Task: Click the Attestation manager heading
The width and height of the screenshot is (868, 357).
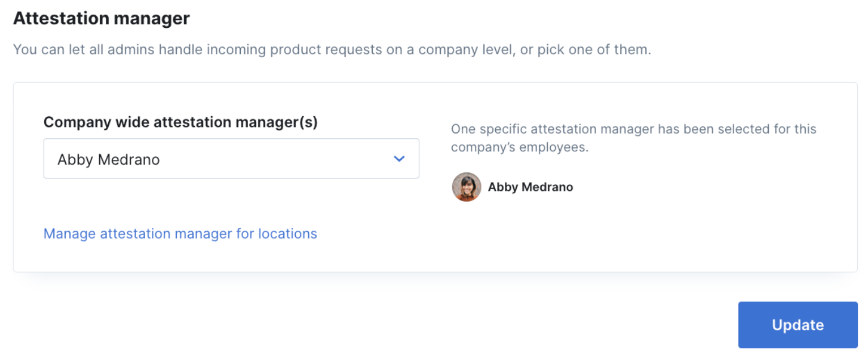Action: (x=101, y=18)
